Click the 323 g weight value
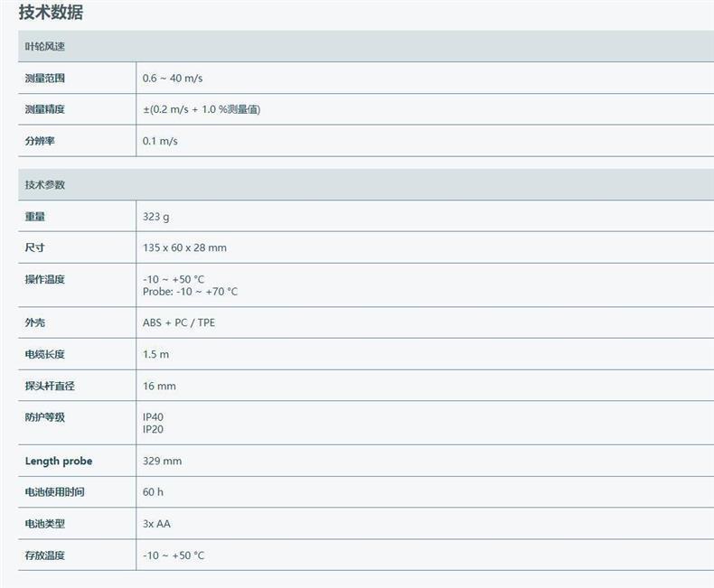This screenshot has width=714, height=588. coord(156,217)
